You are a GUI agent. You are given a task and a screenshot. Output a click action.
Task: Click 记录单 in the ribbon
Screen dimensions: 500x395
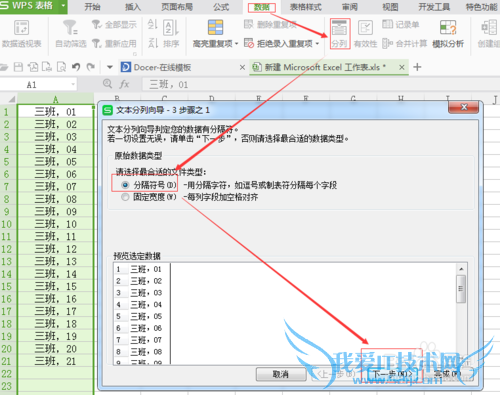click(401, 24)
